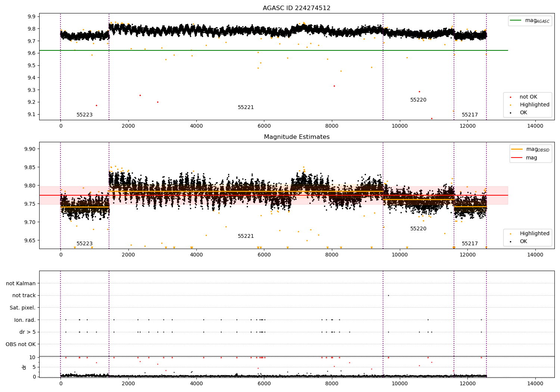Click obsid label 55223 in top plot
Screen dimensions: 560x392
(84, 115)
